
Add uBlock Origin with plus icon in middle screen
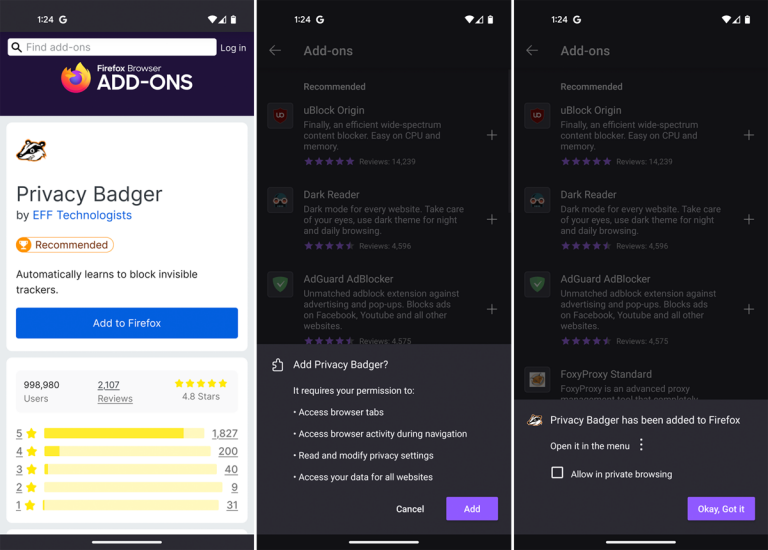(x=492, y=135)
